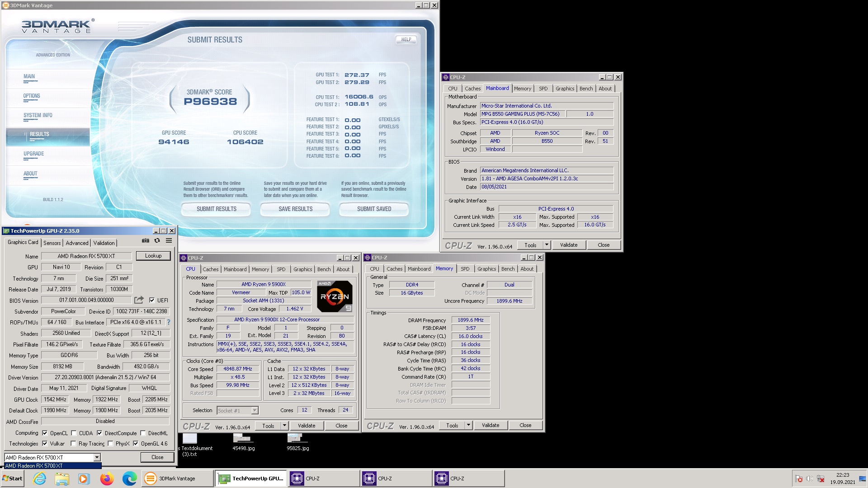Image resolution: width=868 pixels, height=488 pixels.
Task: Toggle the CUDA checkbox
Action: 74,433
